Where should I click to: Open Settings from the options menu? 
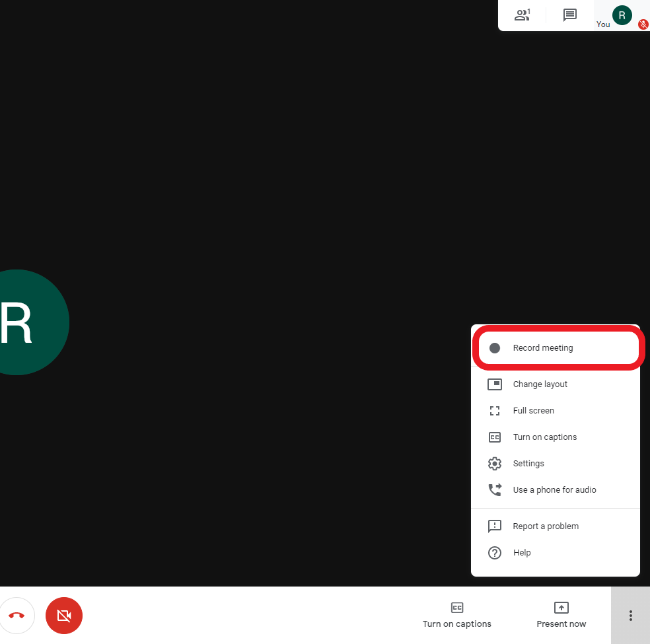point(528,464)
